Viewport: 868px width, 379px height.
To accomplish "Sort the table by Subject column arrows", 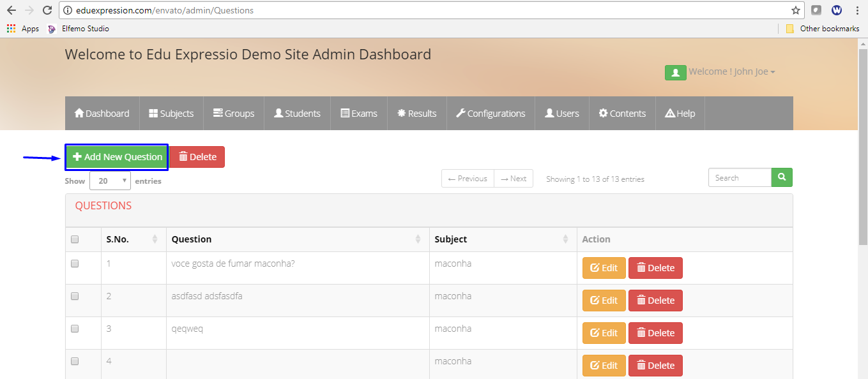I will coord(565,239).
